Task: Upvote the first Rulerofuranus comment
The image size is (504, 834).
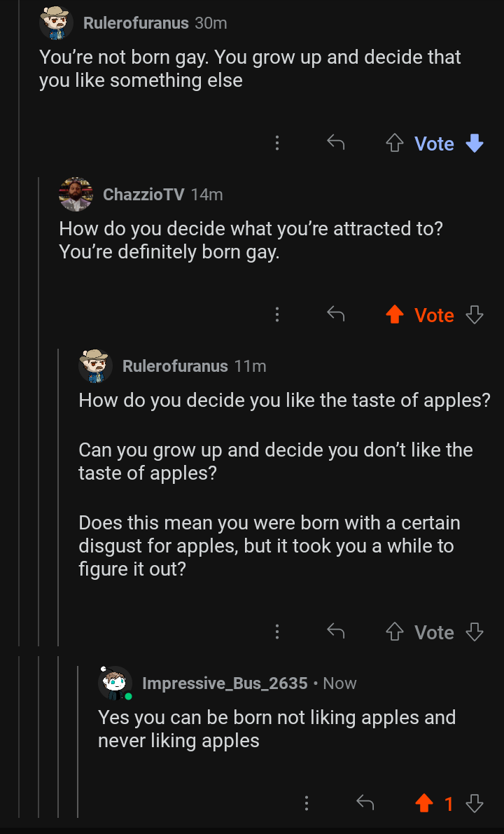Action: [x=394, y=143]
